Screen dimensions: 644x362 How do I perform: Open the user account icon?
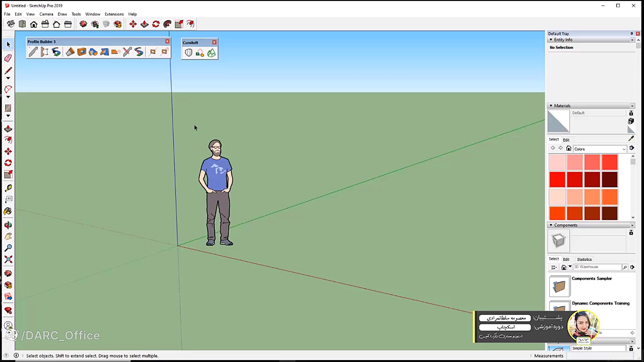point(8,325)
